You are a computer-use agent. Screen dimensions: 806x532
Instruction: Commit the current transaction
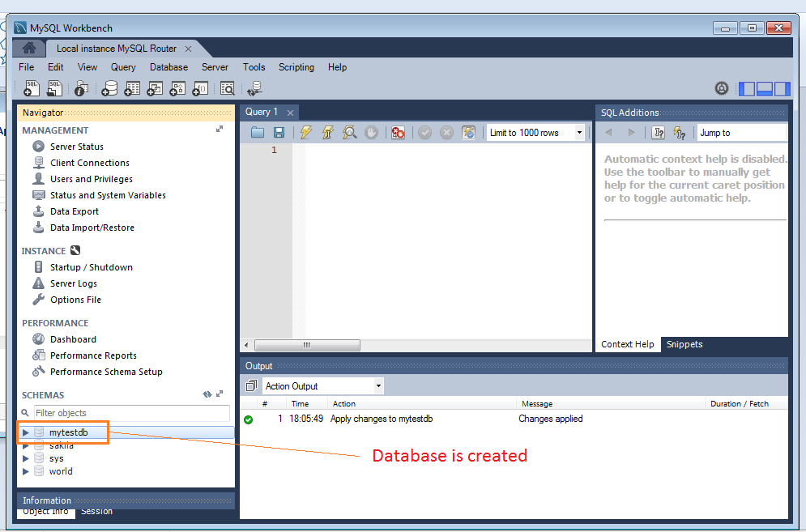(x=424, y=133)
